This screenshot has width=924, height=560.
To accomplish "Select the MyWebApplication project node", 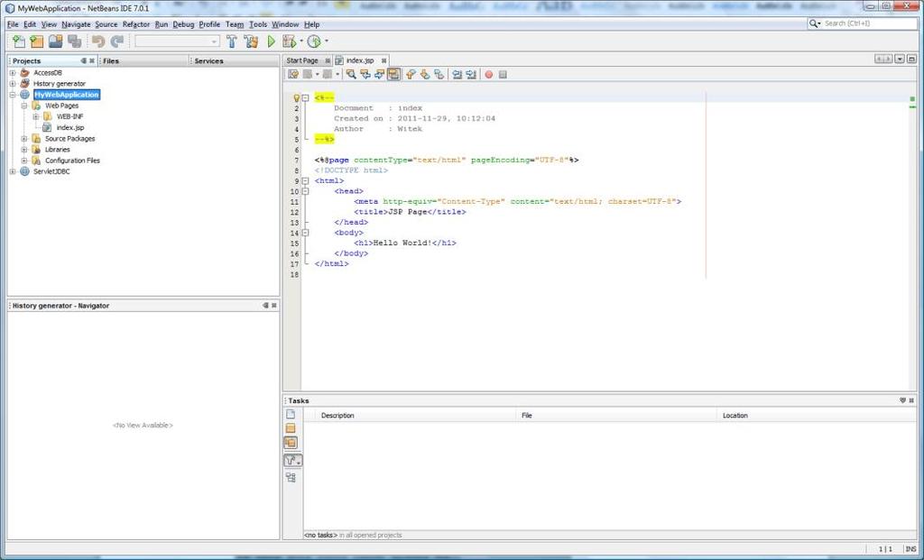I will (67, 95).
